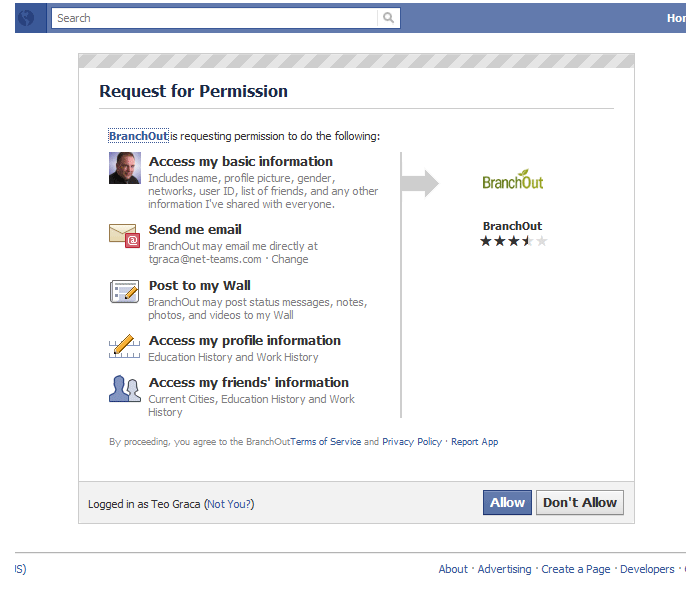The width and height of the screenshot is (697, 590).
Task: Click the Not You? link
Action: (x=229, y=504)
